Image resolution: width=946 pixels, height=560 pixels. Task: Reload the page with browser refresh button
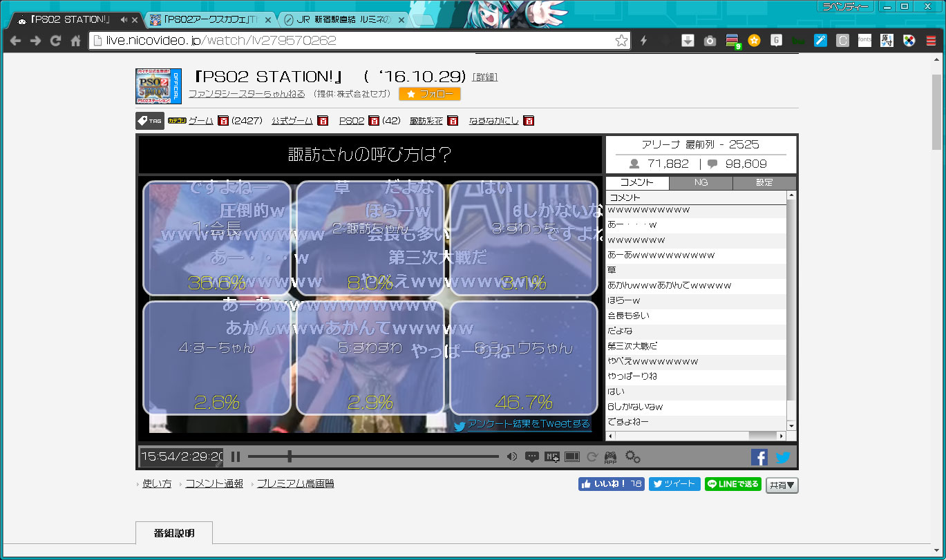[56, 41]
